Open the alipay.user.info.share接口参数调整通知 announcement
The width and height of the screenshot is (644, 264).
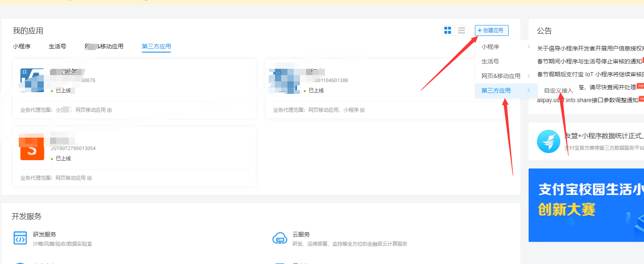[588, 100]
